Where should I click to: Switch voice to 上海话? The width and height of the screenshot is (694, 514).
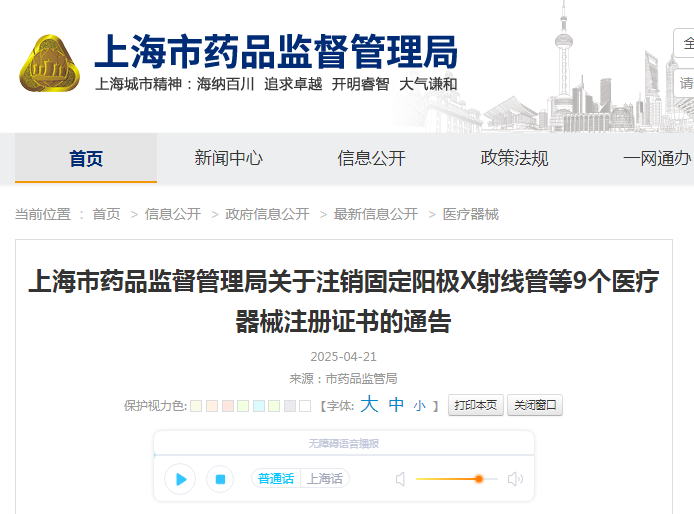[x=324, y=479]
